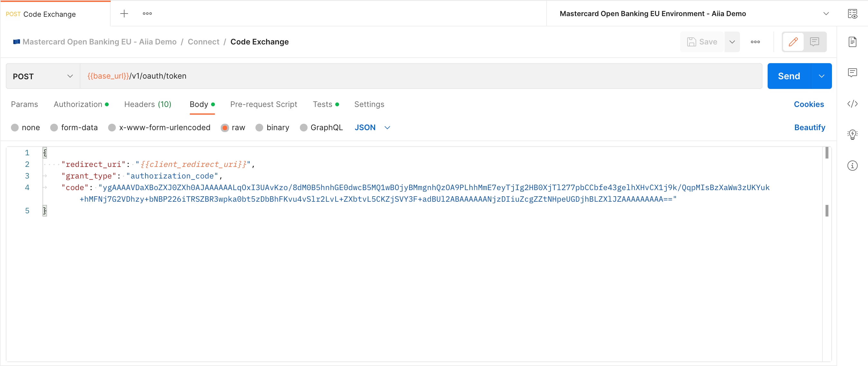Click the blue Send button
Viewport: 868px width, 366px height.
[788, 76]
